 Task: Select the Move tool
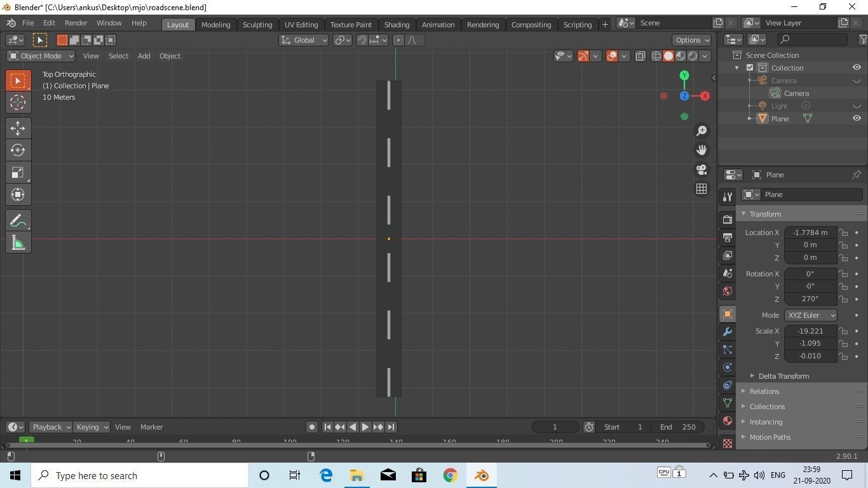point(17,128)
